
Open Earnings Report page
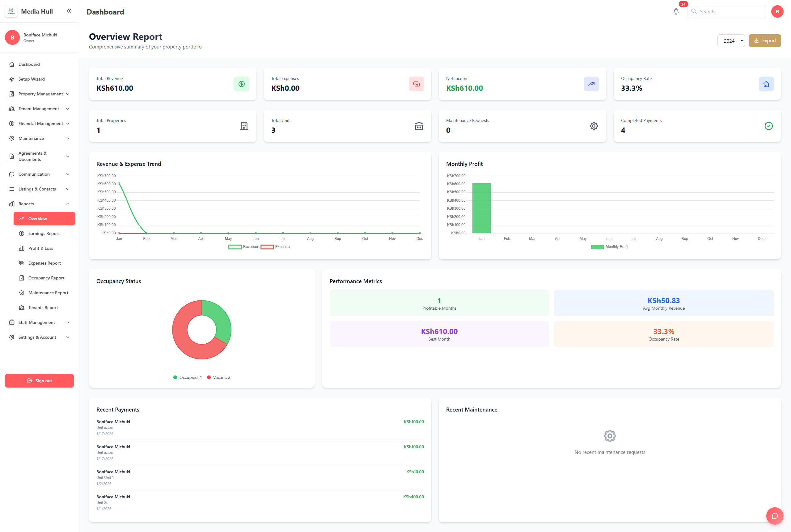point(44,233)
